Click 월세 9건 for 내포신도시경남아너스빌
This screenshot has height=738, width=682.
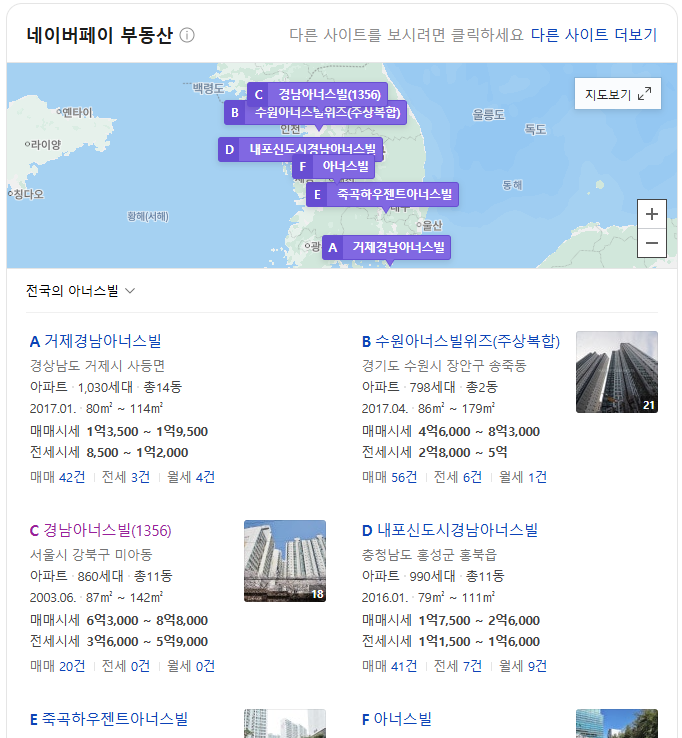pyautogui.click(x=523, y=666)
